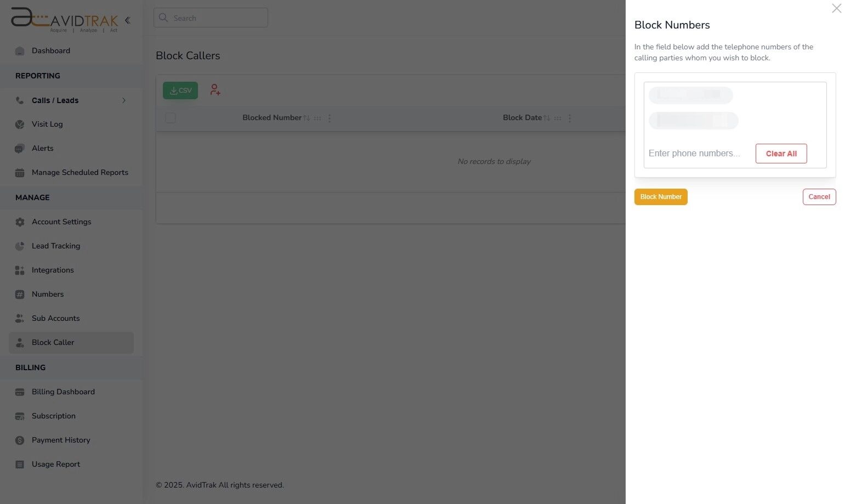The image size is (845, 504).
Task: Click the Lead Tracking pie icon
Action: coord(20,246)
